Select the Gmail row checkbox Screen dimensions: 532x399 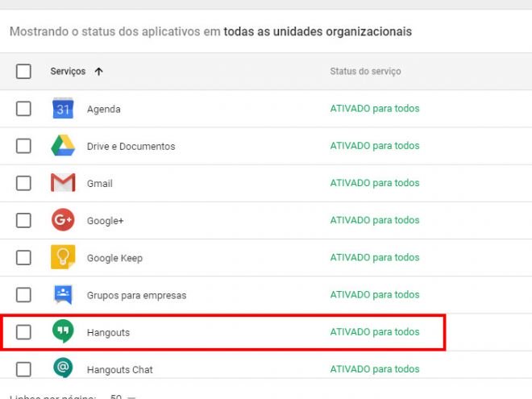[x=23, y=183]
